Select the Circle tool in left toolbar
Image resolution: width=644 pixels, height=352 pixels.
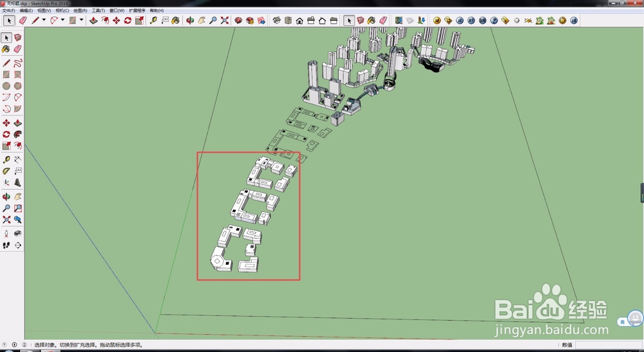pos(6,86)
